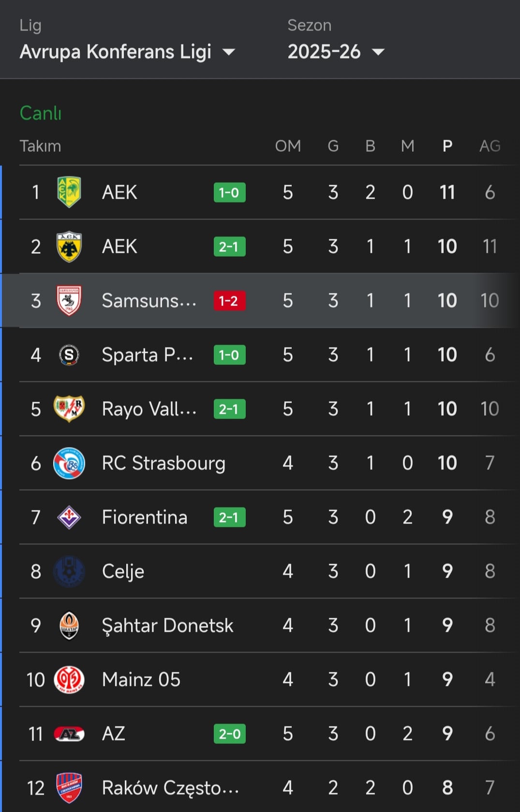Image resolution: width=520 pixels, height=812 pixels.
Task: Click the Rayo Vallecano crest
Action: click(69, 409)
